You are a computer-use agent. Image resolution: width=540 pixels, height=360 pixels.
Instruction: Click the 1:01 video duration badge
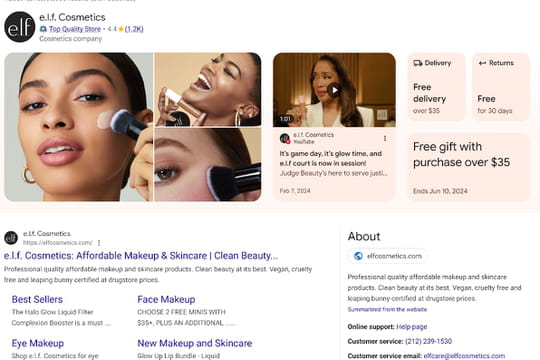[x=285, y=119]
